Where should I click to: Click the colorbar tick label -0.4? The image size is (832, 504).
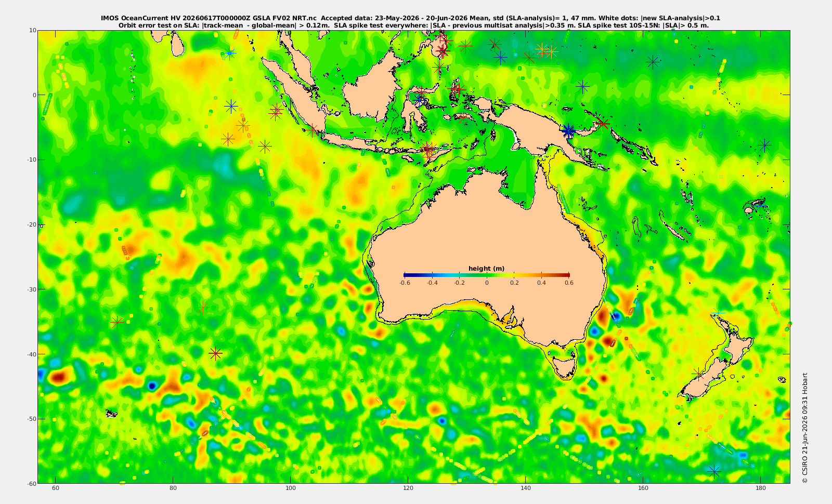point(432,283)
